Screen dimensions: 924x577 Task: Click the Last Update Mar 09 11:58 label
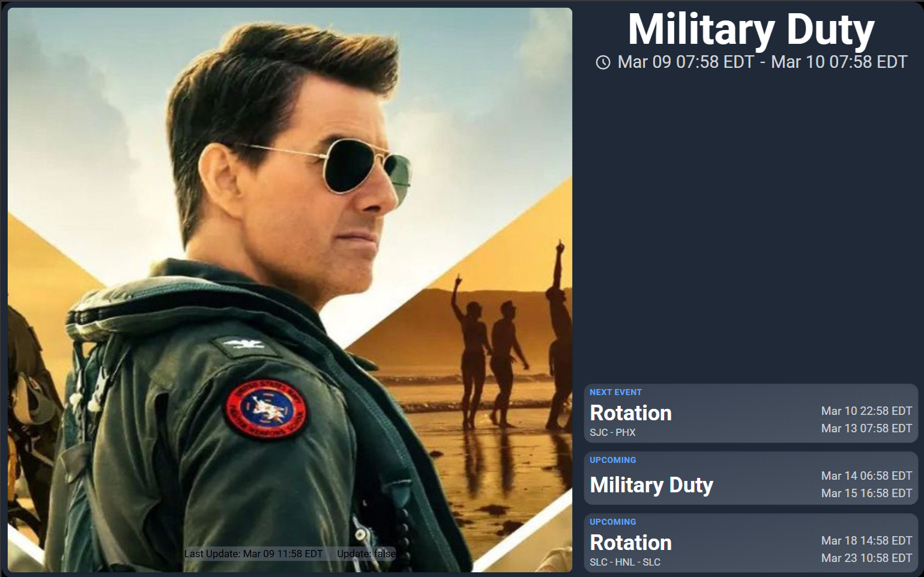coord(253,554)
